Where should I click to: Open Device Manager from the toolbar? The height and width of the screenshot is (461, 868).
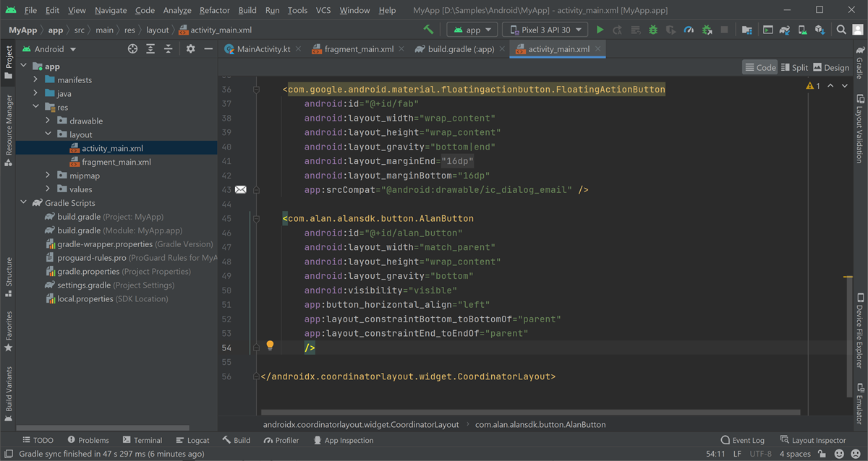(803, 30)
